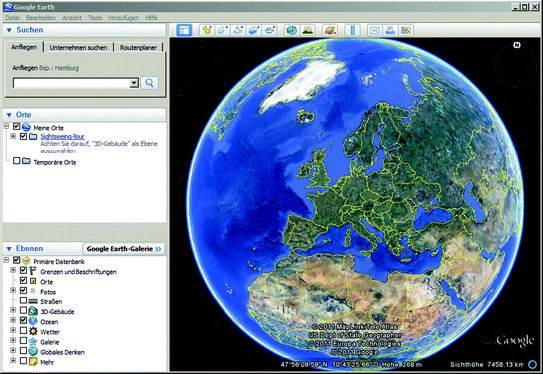
Task: Click the Primäre Datenbank layers icon
Action: click(26, 260)
